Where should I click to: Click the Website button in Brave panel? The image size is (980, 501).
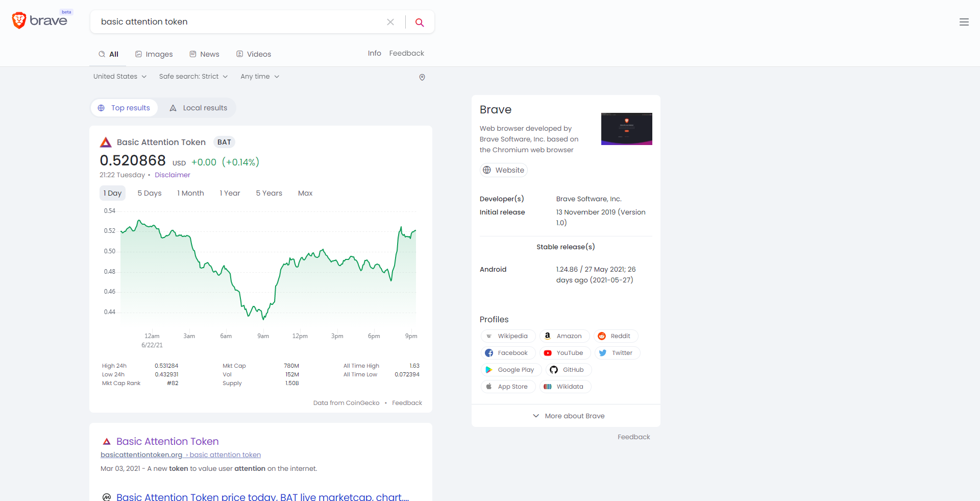[503, 170]
